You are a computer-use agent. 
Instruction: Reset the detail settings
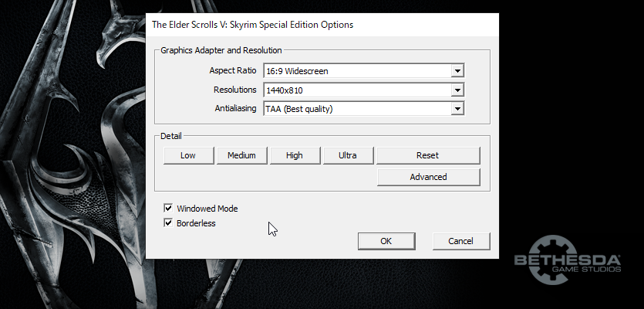click(427, 155)
